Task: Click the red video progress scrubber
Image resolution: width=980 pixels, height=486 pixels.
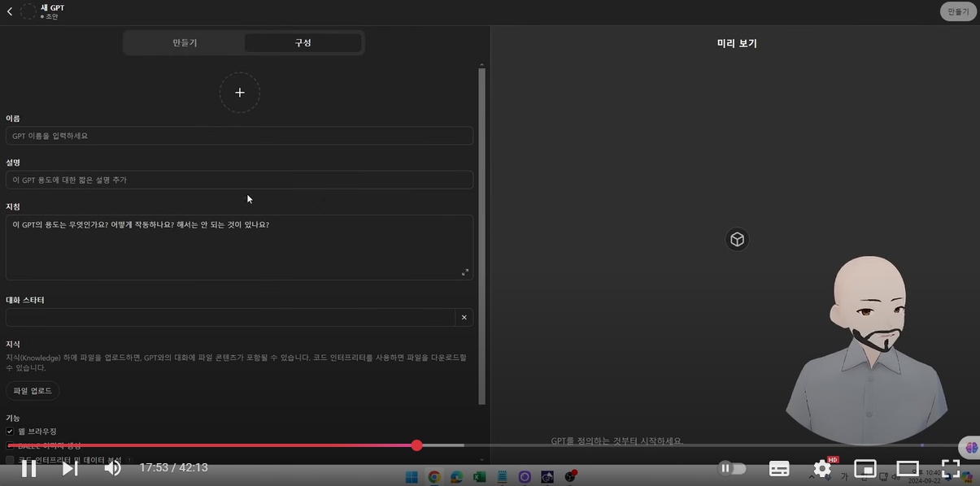Action: [x=416, y=445]
